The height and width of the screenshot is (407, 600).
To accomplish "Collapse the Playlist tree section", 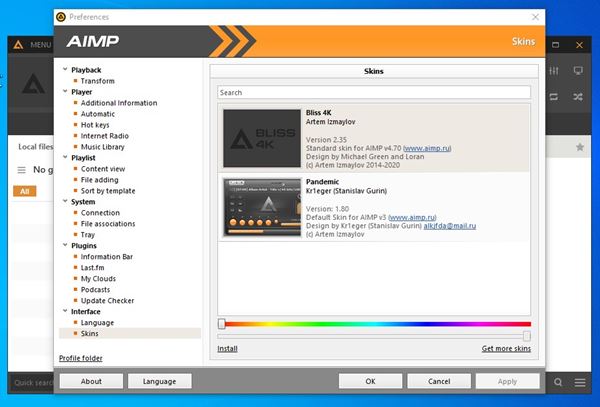I will 65,157.
